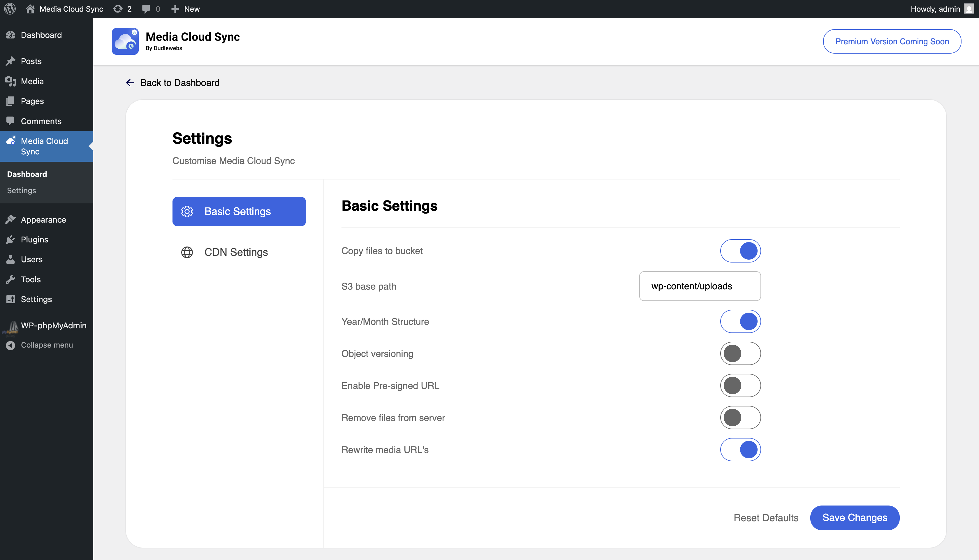This screenshot has height=560, width=979.
Task: Open the Users menu
Action: (x=47, y=259)
